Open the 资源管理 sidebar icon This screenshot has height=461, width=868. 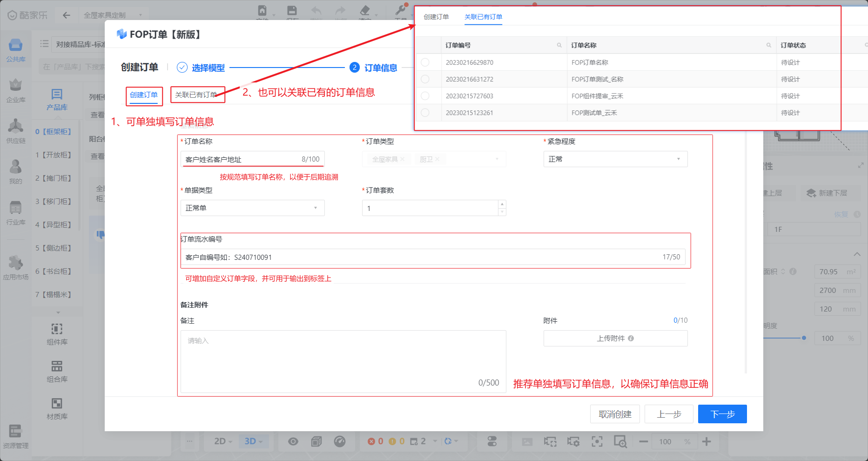pyautogui.click(x=15, y=436)
